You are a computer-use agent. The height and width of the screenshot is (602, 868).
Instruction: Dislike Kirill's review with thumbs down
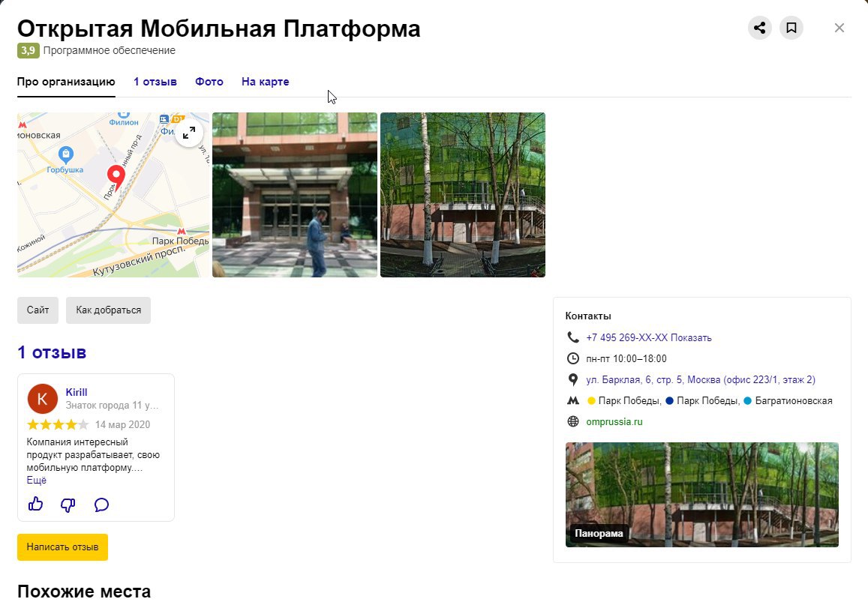(68, 505)
